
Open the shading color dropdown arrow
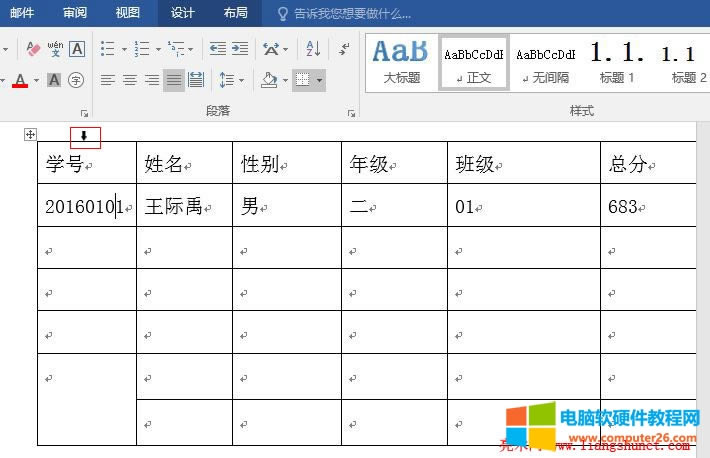(285, 81)
